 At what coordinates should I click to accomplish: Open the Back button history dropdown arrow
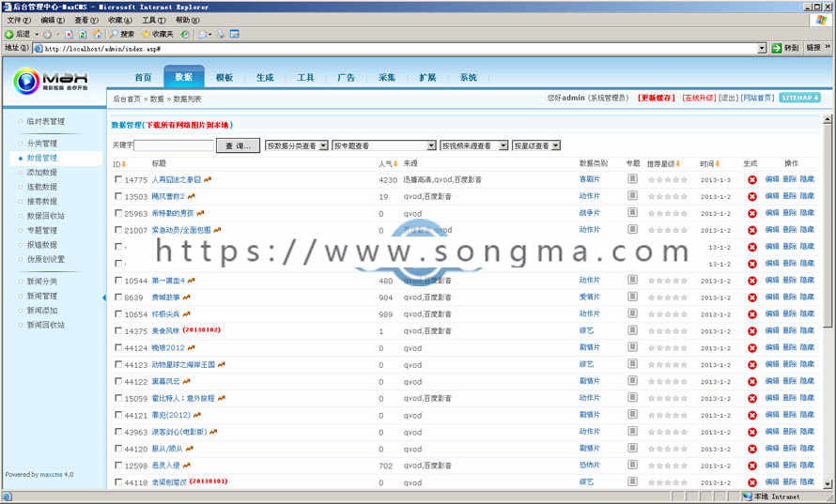37,34
